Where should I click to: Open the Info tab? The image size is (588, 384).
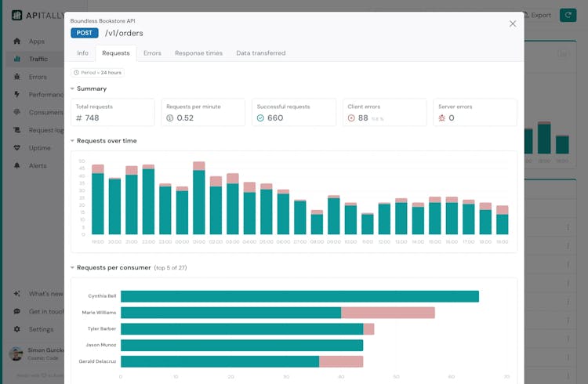(82, 53)
